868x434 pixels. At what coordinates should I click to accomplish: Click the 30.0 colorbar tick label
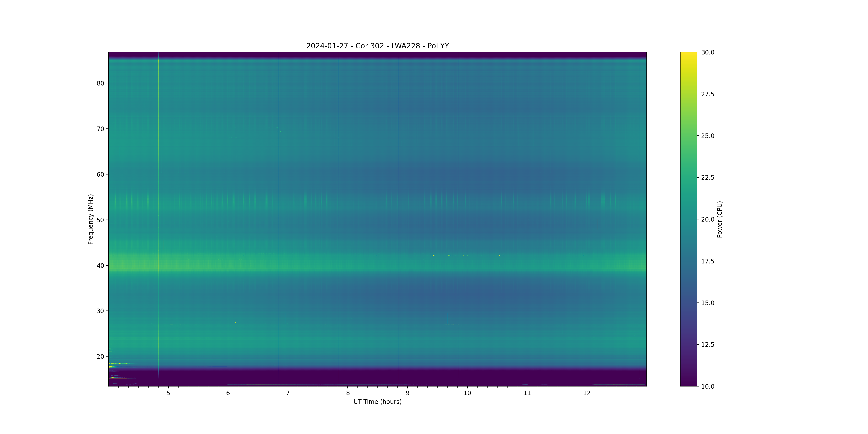(x=708, y=52)
